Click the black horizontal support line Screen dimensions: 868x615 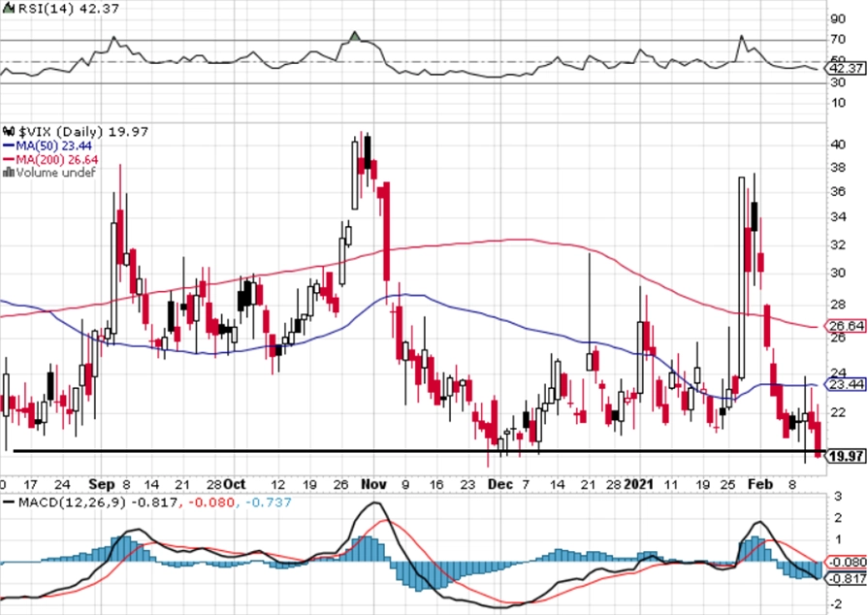tap(419, 451)
